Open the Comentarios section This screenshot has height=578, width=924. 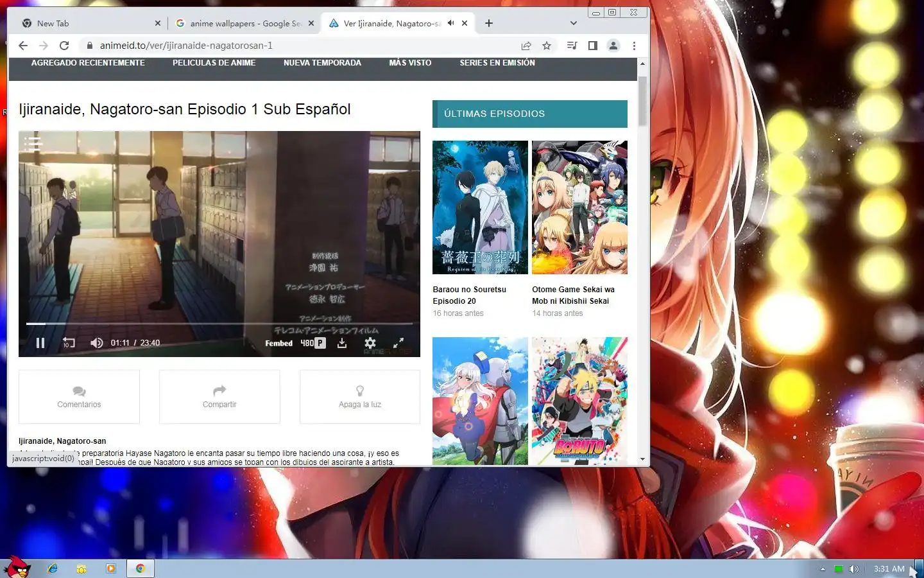[79, 397]
